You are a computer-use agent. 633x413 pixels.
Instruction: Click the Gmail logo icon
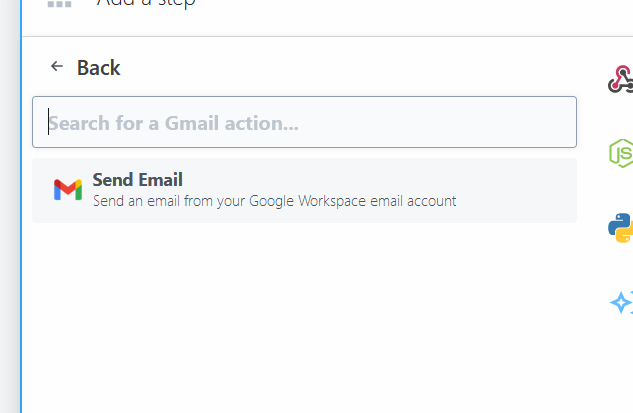(x=68, y=190)
